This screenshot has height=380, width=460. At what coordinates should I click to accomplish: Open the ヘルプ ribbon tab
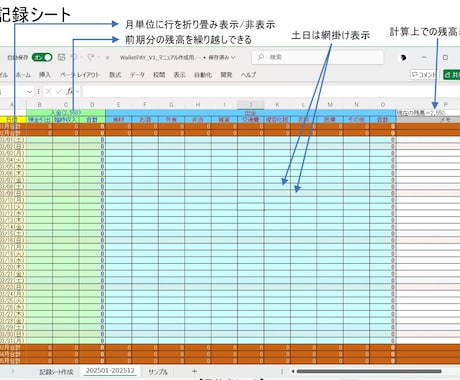tap(248, 75)
